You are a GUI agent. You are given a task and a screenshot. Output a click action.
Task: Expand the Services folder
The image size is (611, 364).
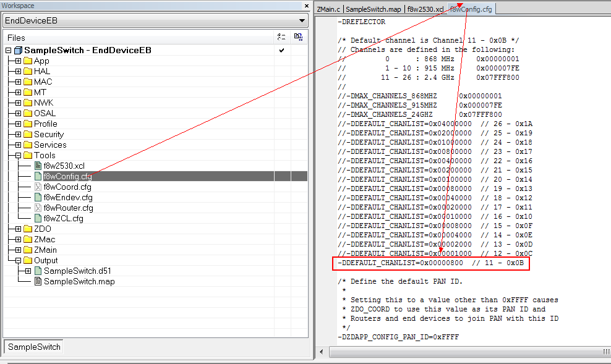pyautogui.click(x=19, y=145)
